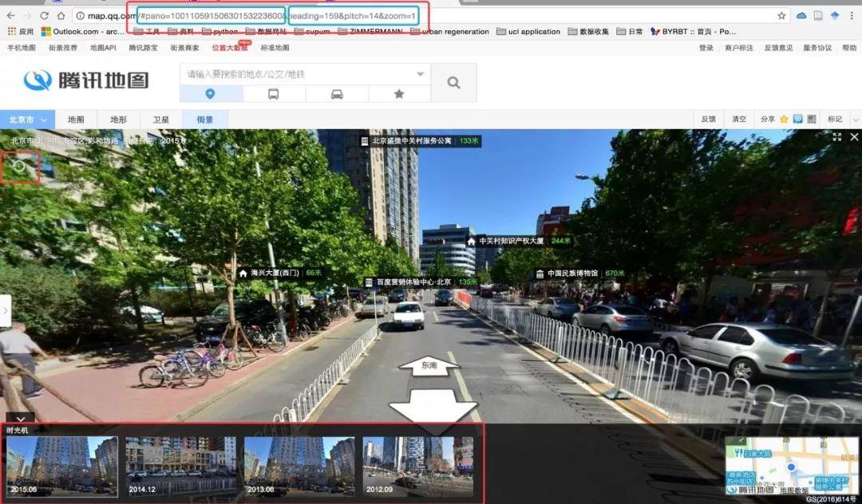This screenshot has width=862, height=504.
Task: Select the location pin search mode
Action: click(210, 94)
